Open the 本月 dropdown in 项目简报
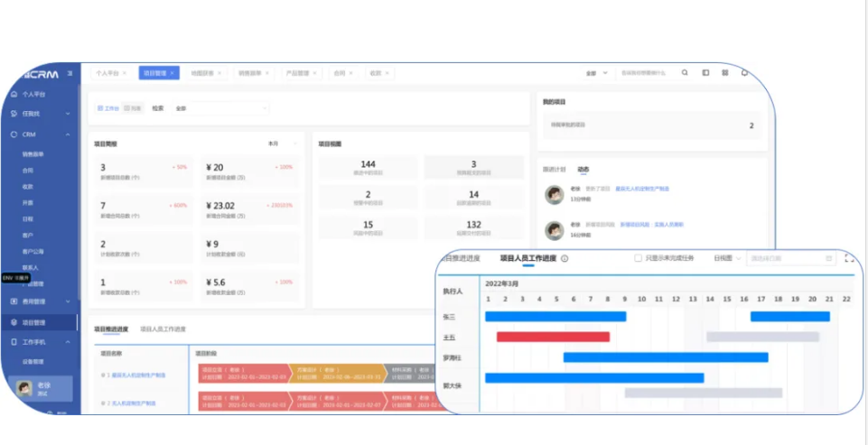 [281, 144]
